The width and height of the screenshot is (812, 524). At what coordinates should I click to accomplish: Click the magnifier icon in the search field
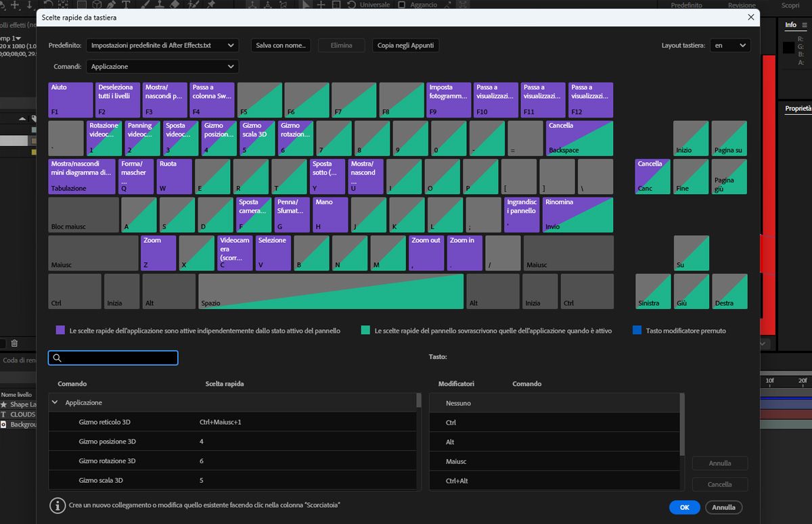(58, 358)
